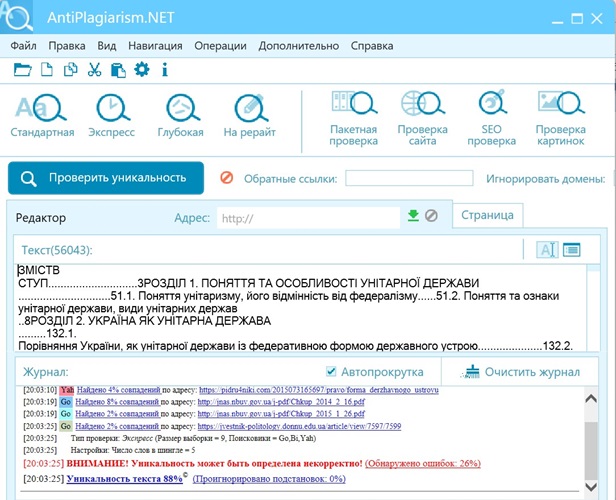
Task: Start SEO проверка
Action: pyautogui.click(x=491, y=119)
